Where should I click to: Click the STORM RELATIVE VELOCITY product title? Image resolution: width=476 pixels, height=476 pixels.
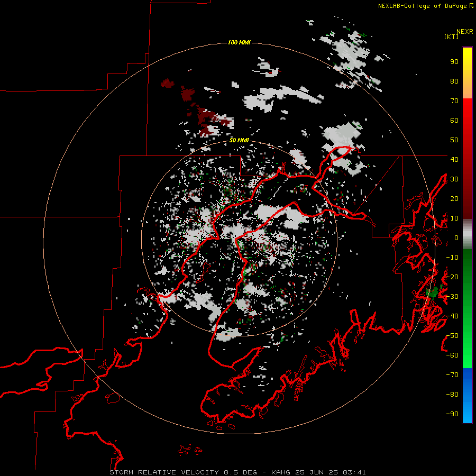(164, 472)
